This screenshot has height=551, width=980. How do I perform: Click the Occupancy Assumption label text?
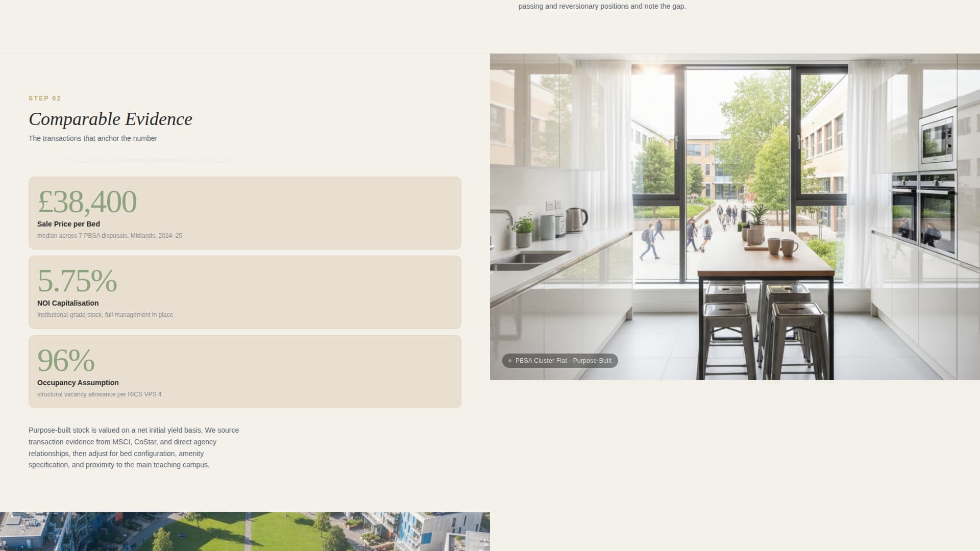pos(78,383)
